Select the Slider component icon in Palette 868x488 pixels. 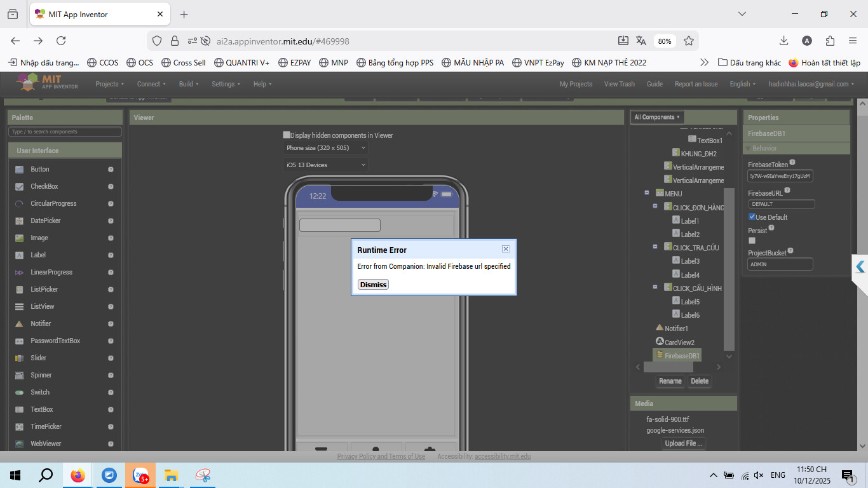(19, 358)
